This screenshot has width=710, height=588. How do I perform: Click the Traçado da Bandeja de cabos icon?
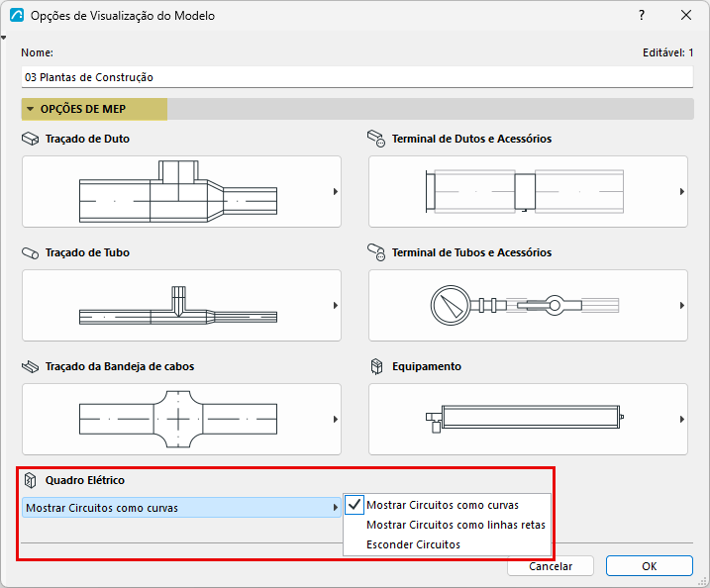[x=31, y=366]
